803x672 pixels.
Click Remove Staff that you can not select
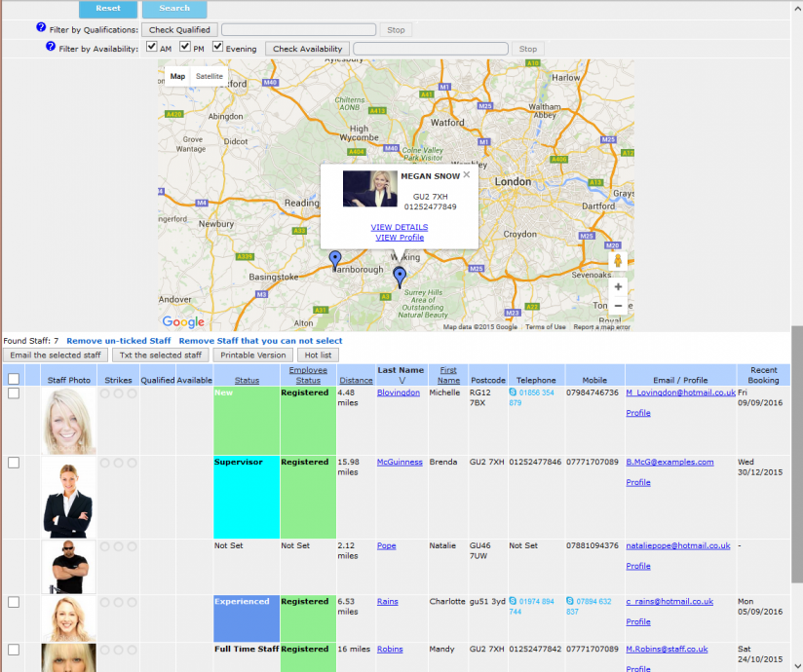[x=260, y=341]
